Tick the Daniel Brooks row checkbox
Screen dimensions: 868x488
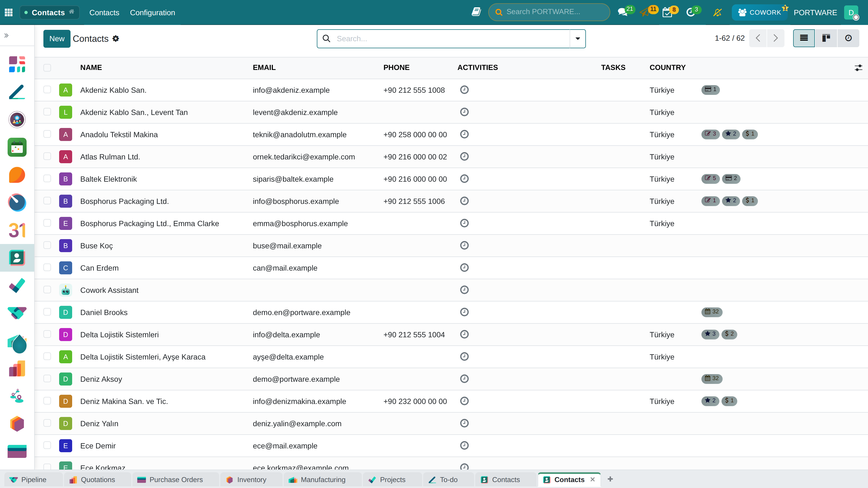(x=47, y=312)
